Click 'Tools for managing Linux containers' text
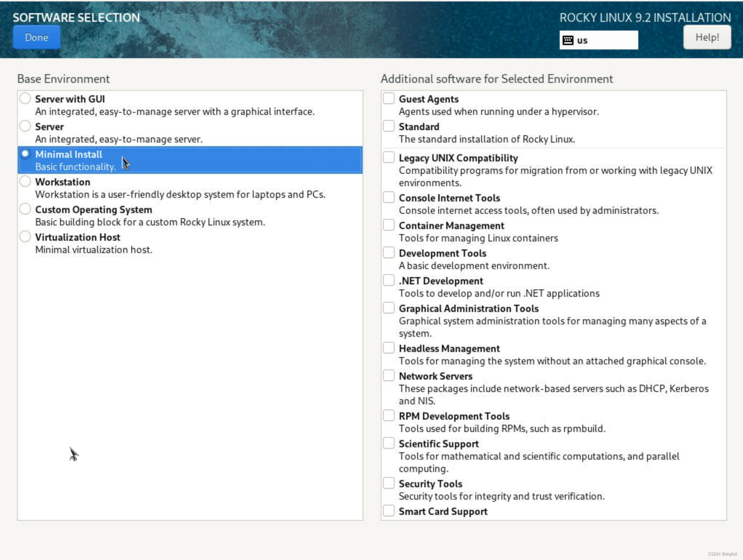The image size is (743, 560). click(x=478, y=238)
